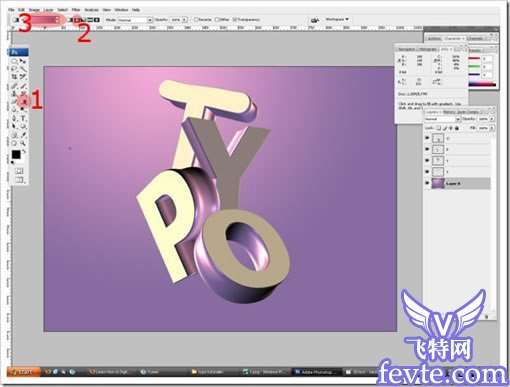Select the Healing Brush tool
510x387 pixels.
[x=14, y=85]
